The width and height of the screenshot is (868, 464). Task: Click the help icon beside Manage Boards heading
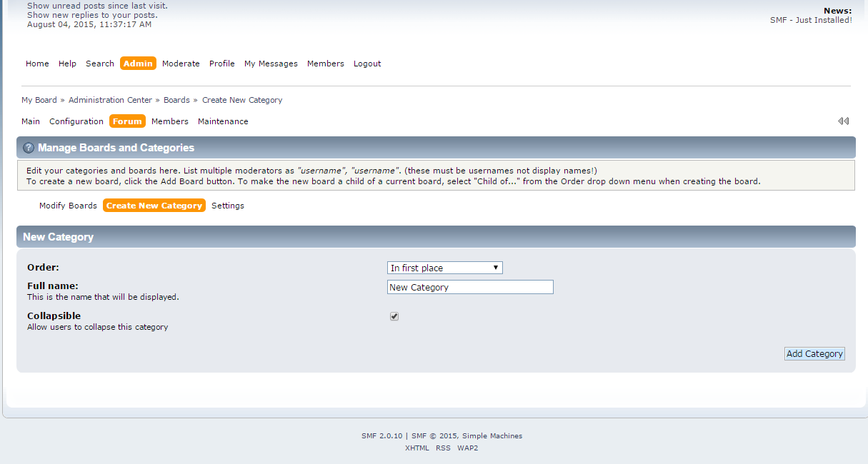pos(27,148)
